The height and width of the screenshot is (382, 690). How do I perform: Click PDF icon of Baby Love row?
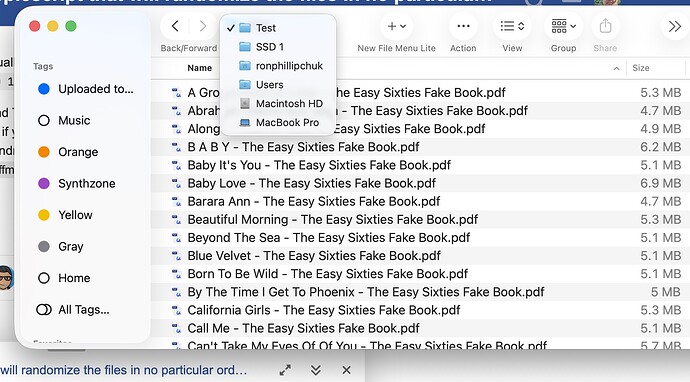[176, 183]
